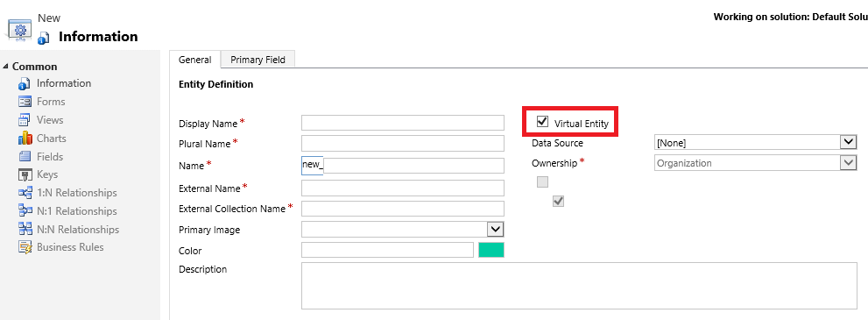This screenshot has height=320, width=868.
Task: Click the Display Name input field
Action: (x=402, y=123)
